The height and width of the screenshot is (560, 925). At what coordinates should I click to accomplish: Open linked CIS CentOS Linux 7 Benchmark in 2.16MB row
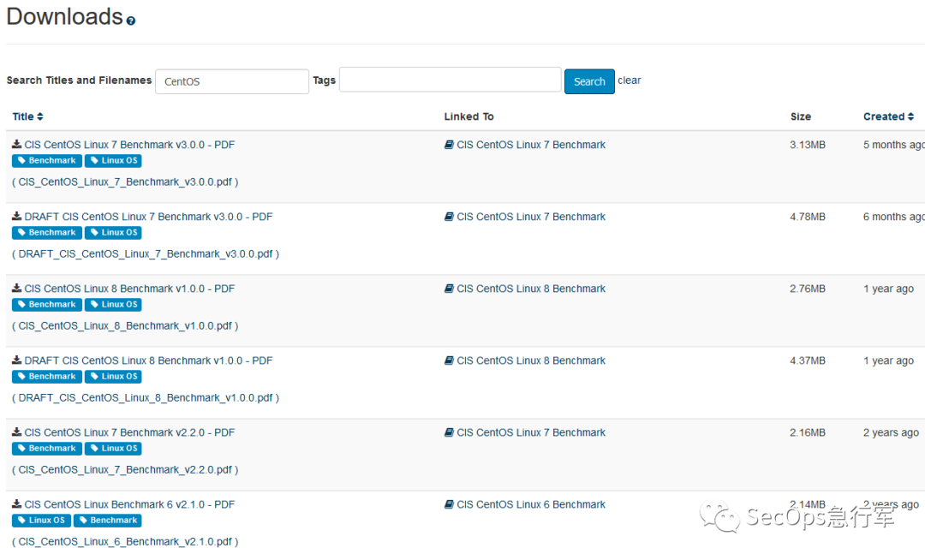531,432
